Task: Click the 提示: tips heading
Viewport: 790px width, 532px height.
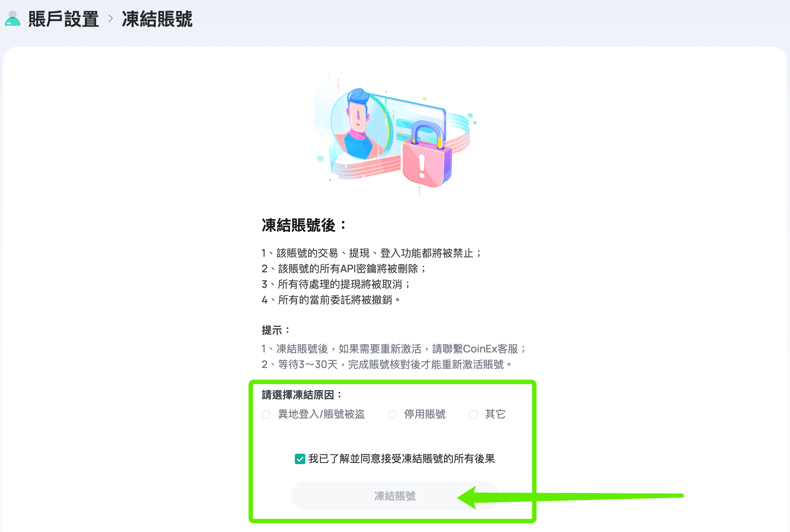Action: [x=276, y=330]
